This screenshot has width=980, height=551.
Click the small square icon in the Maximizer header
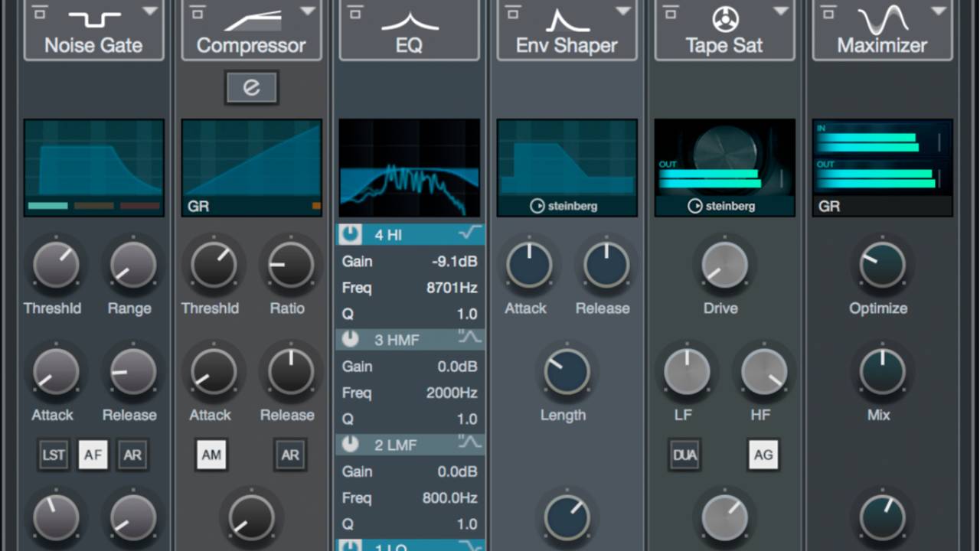829,11
